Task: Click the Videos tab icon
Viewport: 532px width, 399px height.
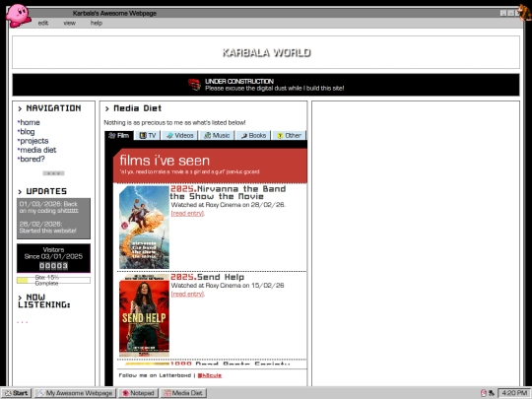Action: (169, 136)
